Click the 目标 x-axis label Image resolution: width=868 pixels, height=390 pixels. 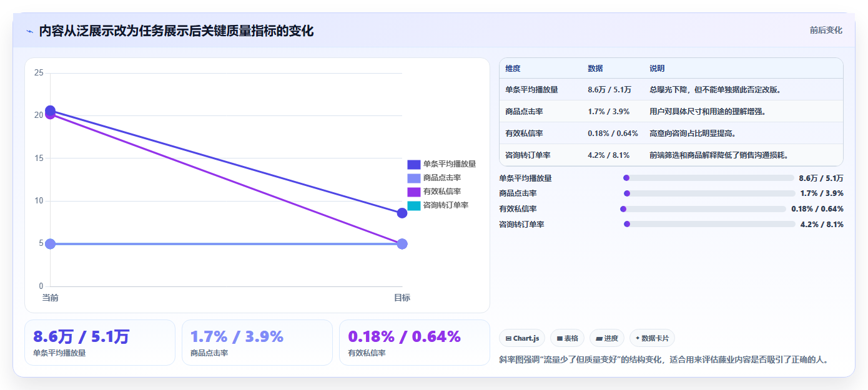[x=402, y=298]
